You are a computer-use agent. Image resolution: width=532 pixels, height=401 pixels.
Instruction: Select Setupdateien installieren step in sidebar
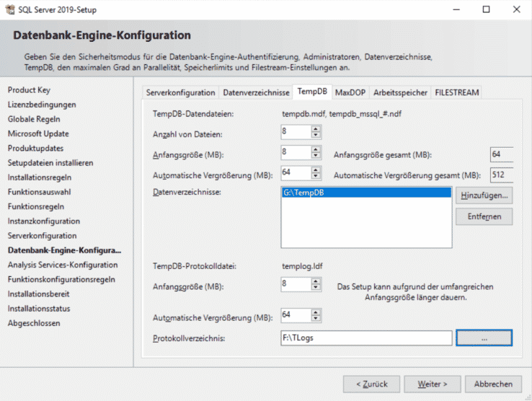tap(50, 163)
